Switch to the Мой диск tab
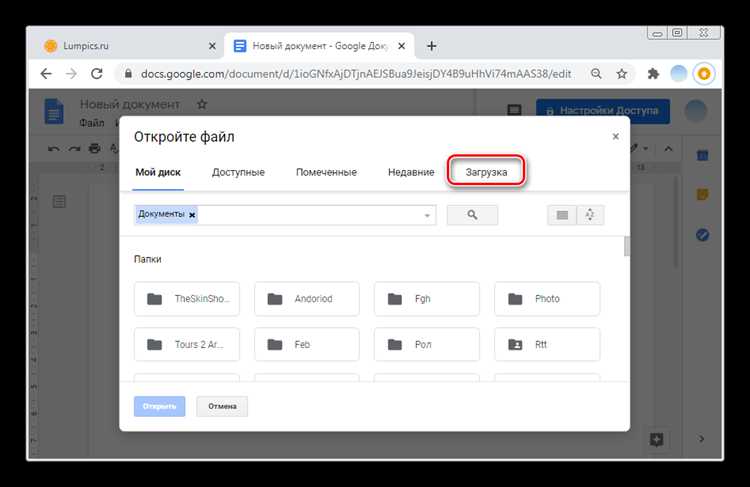 tap(158, 172)
